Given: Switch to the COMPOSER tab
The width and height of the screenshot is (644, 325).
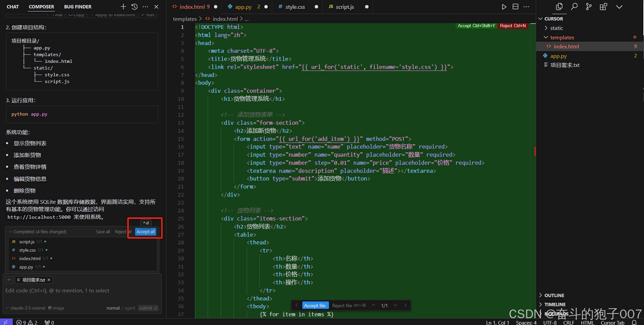Looking at the screenshot, I should pyautogui.click(x=41, y=7).
